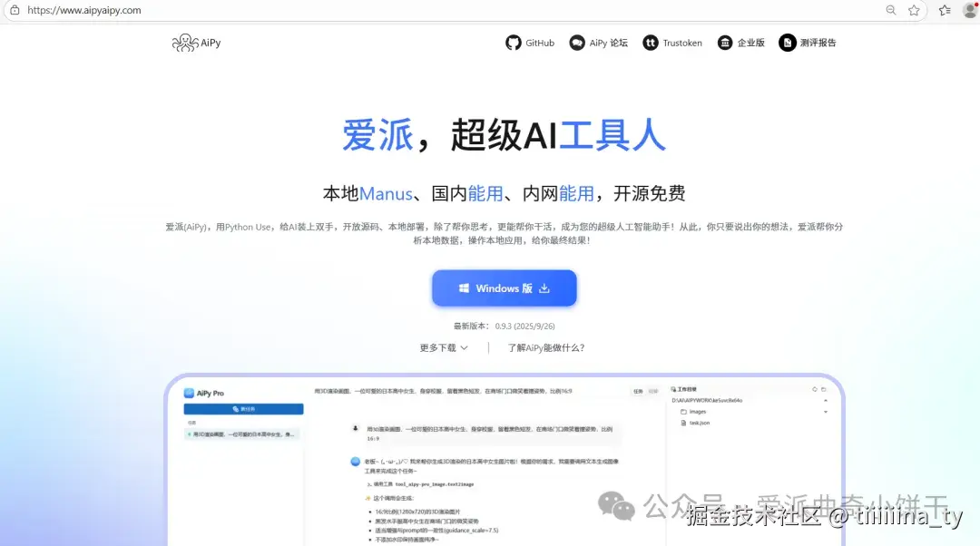Image resolution: width=980 pixels, height=546 pixels.
Task: Open the browser zoom magnifier icon
Action: point(890,10)
